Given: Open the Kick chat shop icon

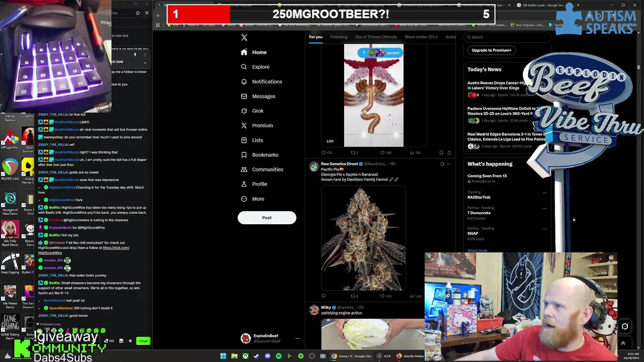Looking at the screenshot, I should point(121,341).
